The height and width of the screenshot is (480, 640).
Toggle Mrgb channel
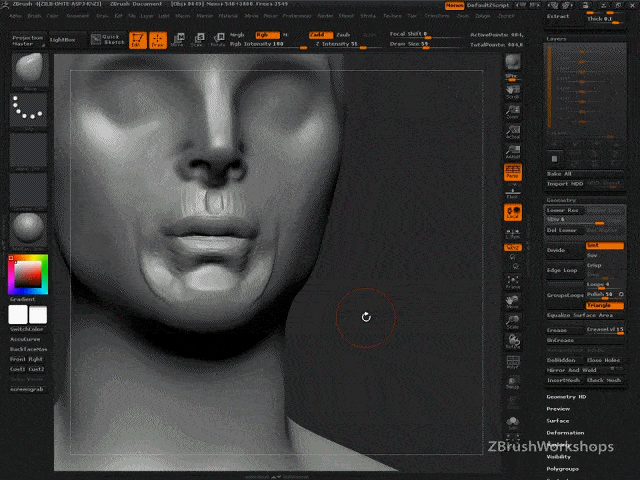coord(237,35)
